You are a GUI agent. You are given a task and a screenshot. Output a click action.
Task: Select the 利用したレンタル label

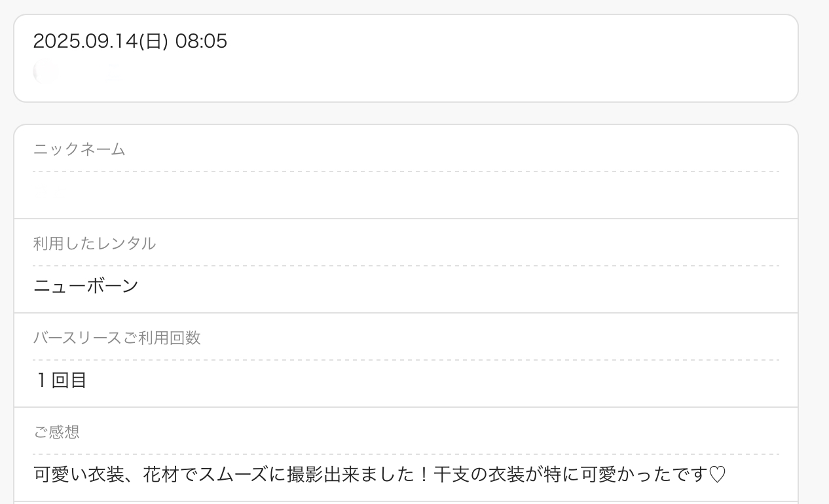point(94,243)
